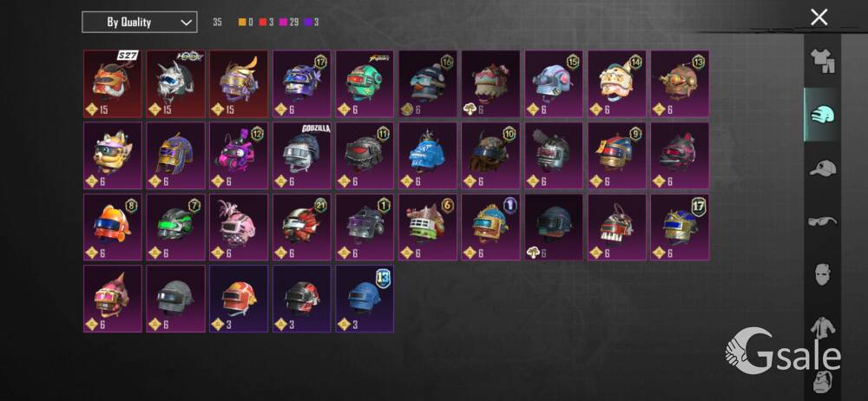Screen dimensions: 868x401
Task: Choose the golden samurai helmet skin
Action: pyautogui.click(x=239, y=83)
